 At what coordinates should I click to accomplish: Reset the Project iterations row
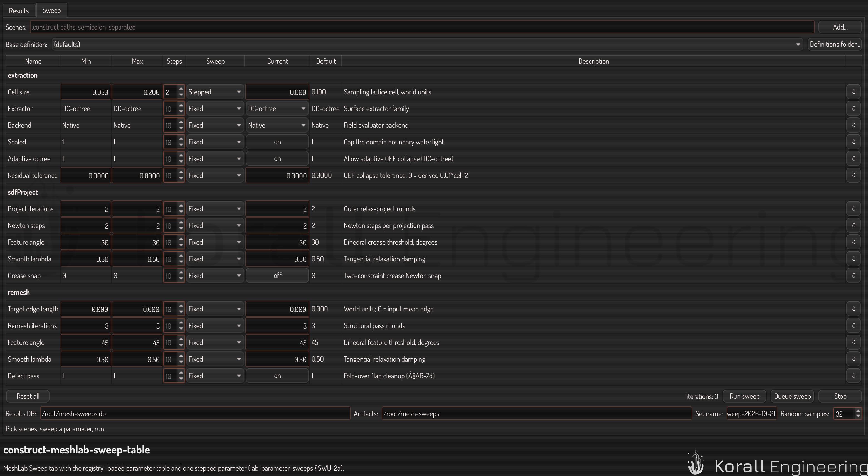[x=854, y=208]
